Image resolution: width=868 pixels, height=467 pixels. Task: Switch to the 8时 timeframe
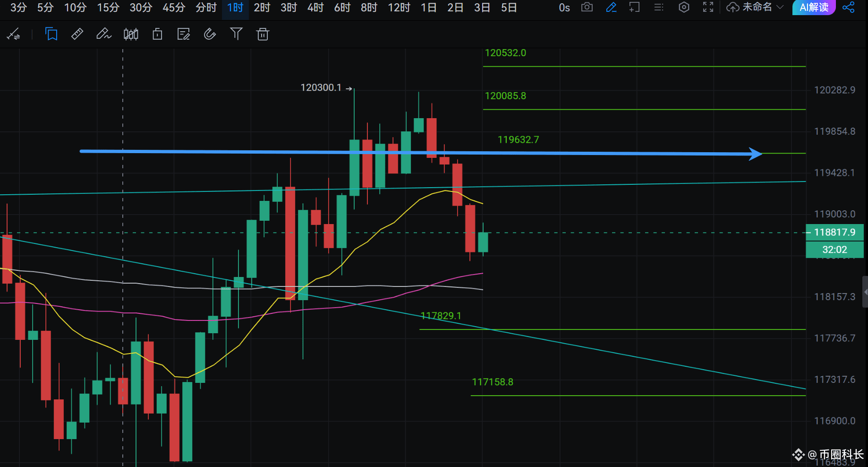(x=369, y=8)
